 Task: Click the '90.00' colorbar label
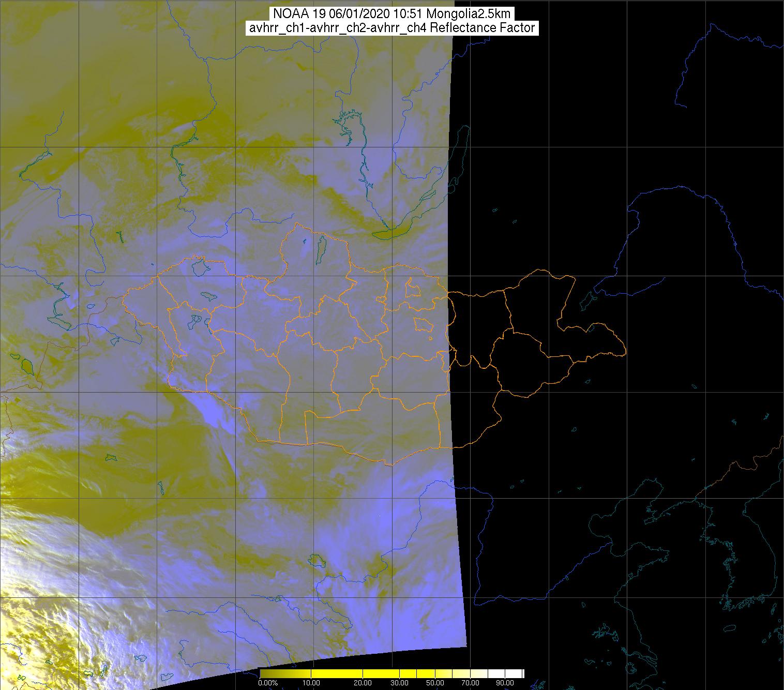tap(505, 683)
